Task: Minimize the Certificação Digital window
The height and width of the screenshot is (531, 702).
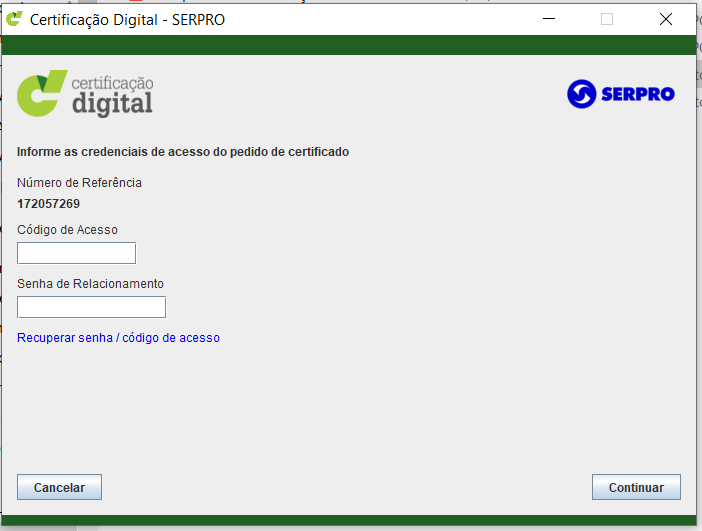Action: point(548,18)
